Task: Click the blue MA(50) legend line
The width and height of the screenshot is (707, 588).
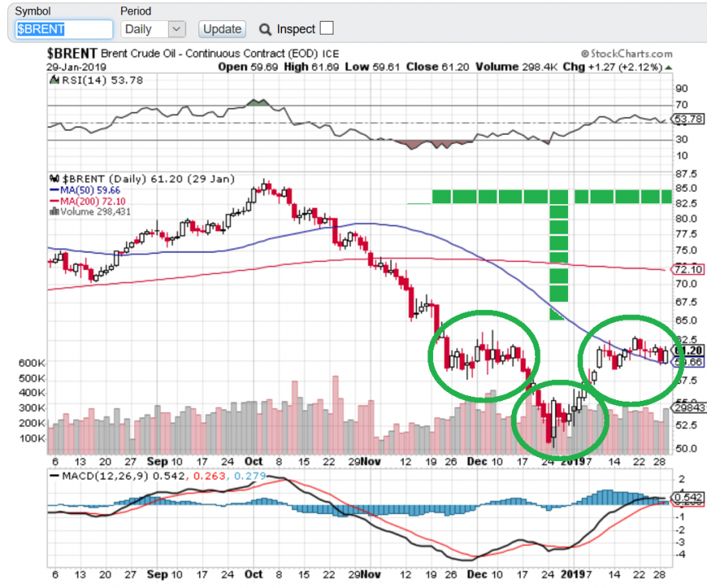Action: tap(54, 190)
